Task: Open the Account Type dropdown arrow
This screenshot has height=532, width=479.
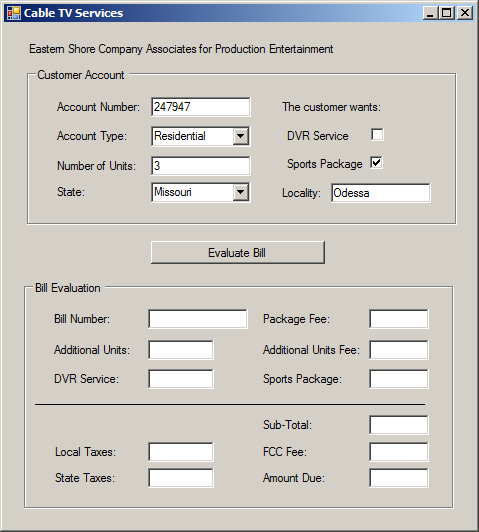Action: 241,136
